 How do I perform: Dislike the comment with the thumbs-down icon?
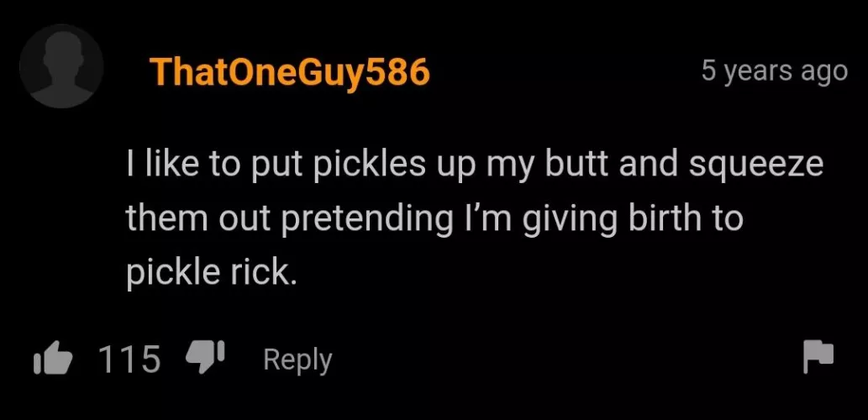click(205, 357)
